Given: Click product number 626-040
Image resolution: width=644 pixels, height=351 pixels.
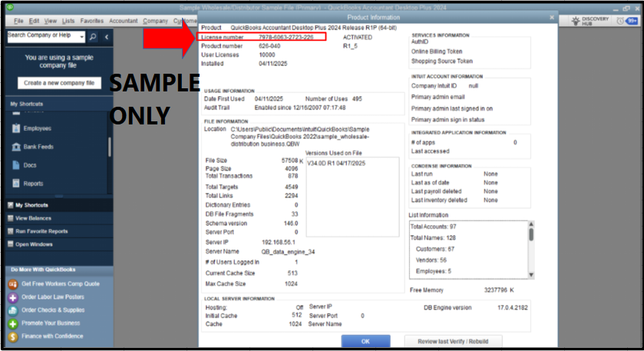Looking at the screenshot, I should coord(269,46).
